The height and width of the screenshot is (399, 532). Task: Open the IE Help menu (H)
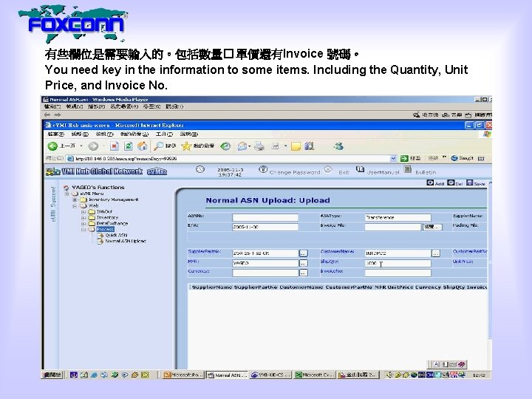(189, 134)
